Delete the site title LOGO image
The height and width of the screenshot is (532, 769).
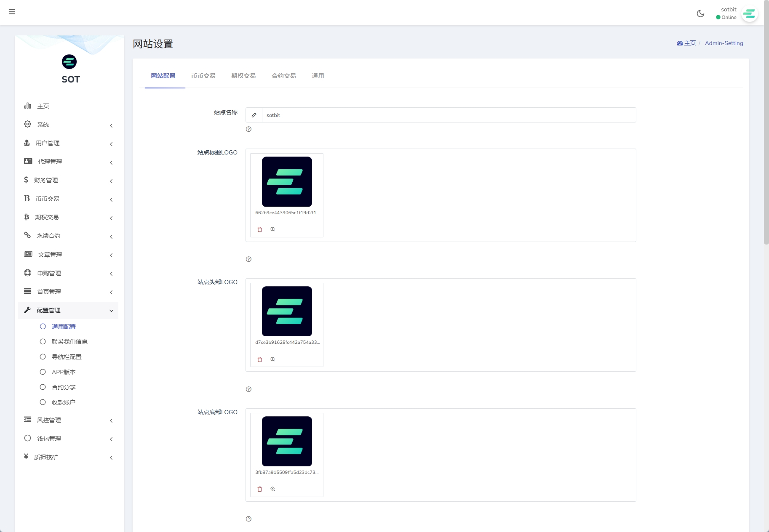point(260,229)
